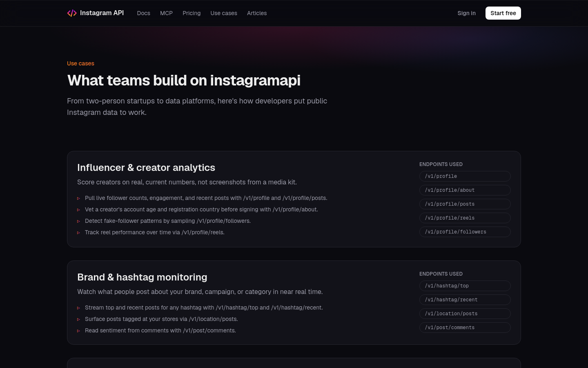Click the bullet arrow beside Stream top and recent posts
Viewport: 588px width, 368px height.
pyautogui.click(x=78, y=308)
